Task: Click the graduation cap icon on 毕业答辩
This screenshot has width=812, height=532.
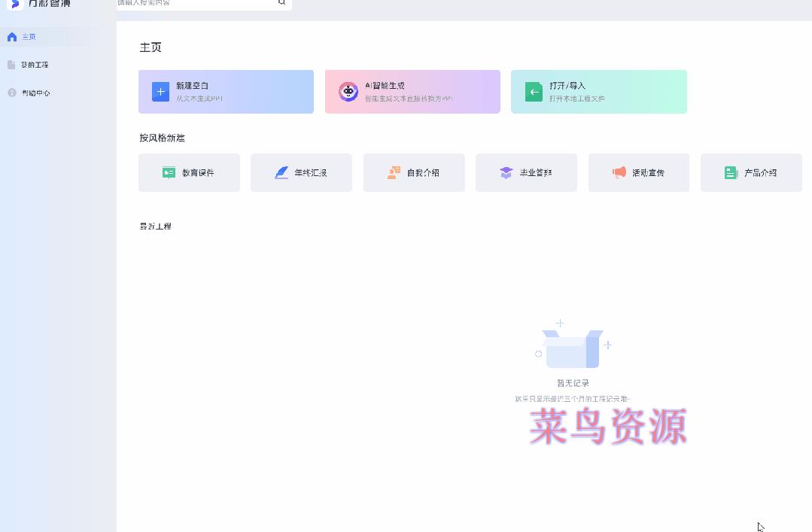Action: 506,172
